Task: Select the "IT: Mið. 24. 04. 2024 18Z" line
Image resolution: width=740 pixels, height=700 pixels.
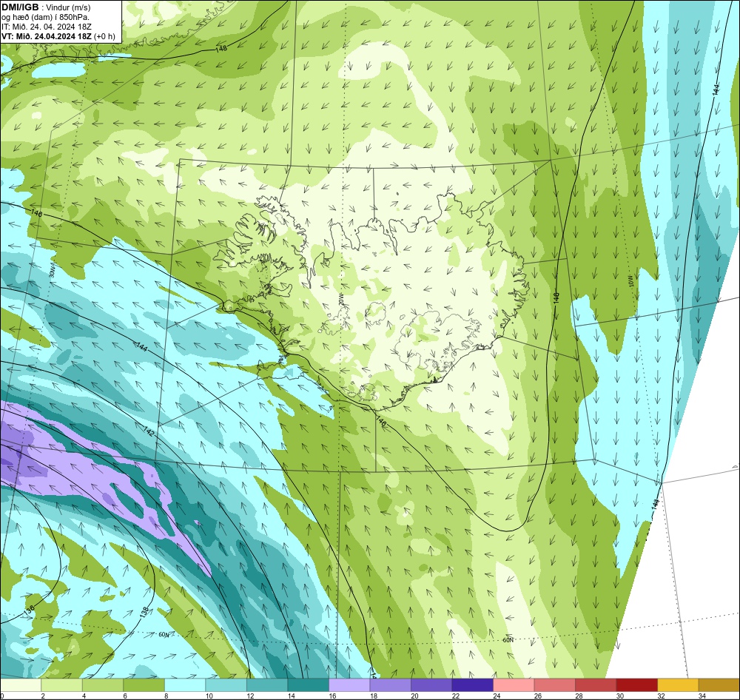Action: (47, 27)
